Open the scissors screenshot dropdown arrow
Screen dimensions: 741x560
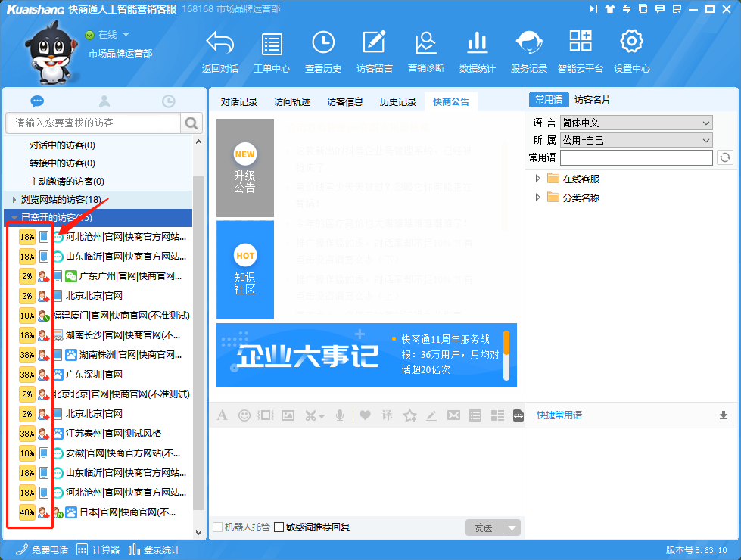322,416
